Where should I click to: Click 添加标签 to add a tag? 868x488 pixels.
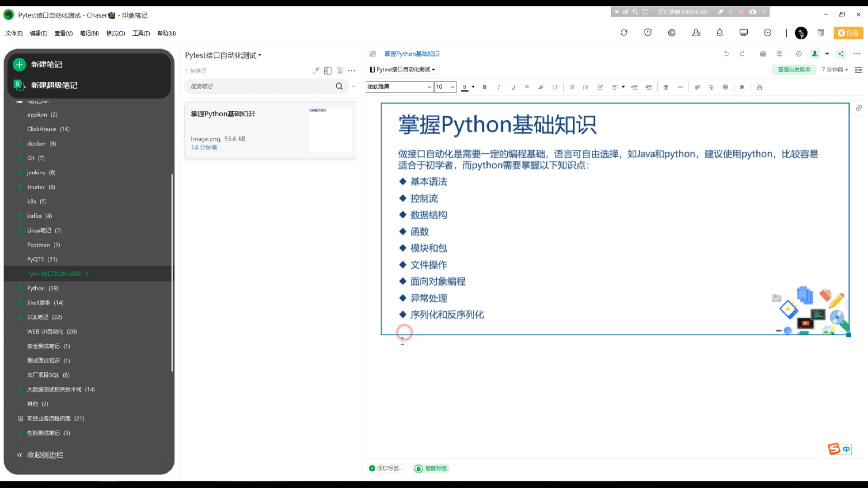point(387,468)
